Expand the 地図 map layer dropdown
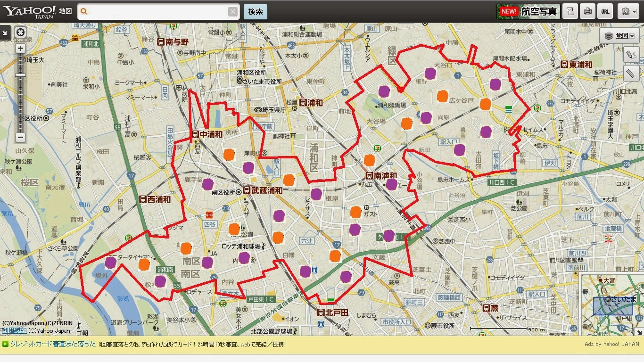This screenshot has width=644, height=362. point(619,36)
